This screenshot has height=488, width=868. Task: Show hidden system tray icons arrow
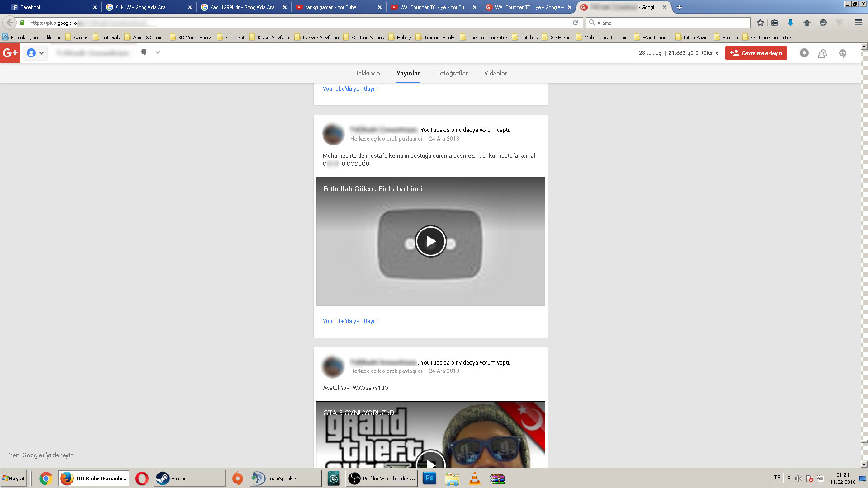[x=789, y=478]
